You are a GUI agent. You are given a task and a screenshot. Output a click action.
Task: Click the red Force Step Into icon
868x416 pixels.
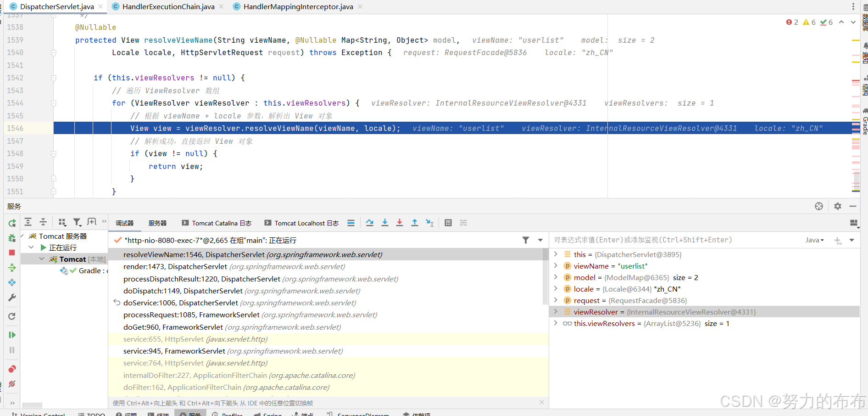click(400, 223)
